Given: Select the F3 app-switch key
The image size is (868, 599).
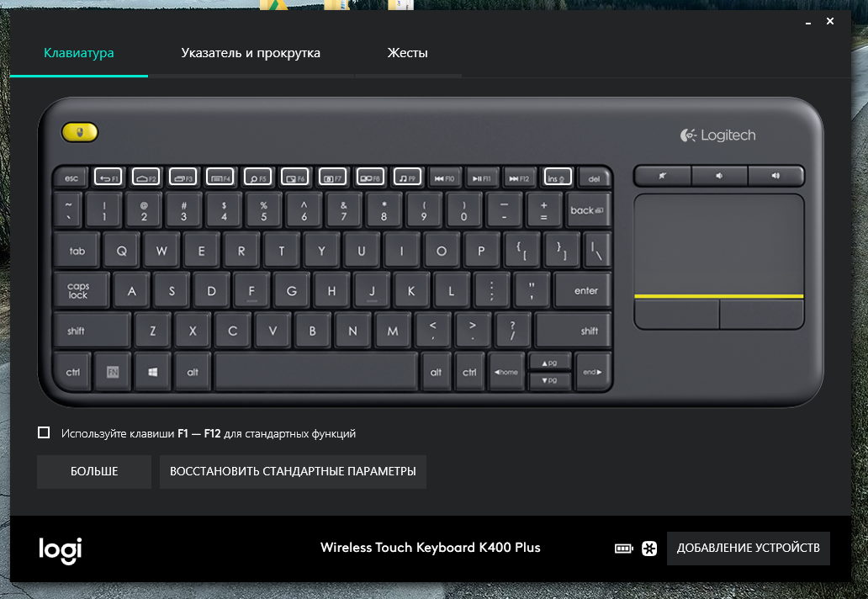Looking at the screenshot, I should (x=183, y=178).
